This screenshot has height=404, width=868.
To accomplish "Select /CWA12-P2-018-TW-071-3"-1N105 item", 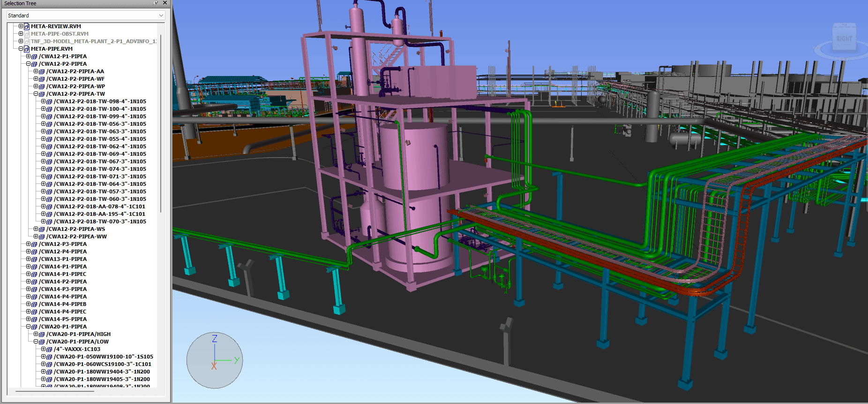I will pyautogui.click(x=100, y=176).
